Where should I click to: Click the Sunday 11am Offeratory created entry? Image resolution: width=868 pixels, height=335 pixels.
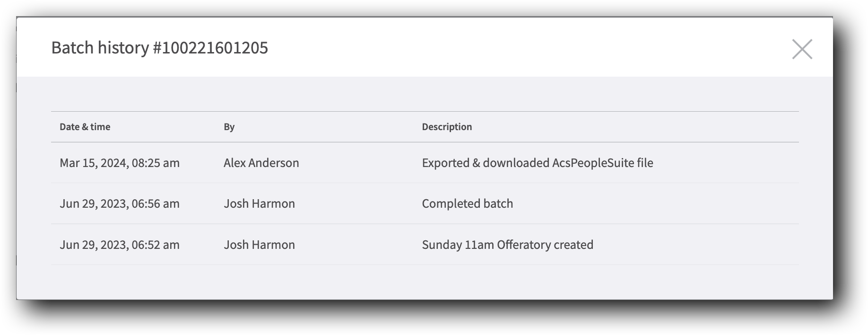pos(507,245)
